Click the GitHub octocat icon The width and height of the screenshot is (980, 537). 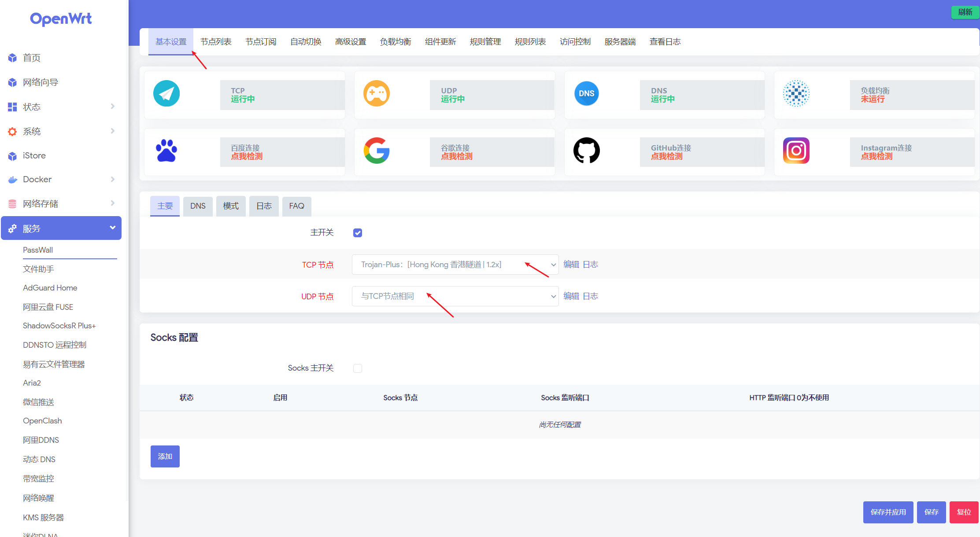click(586, 151)
